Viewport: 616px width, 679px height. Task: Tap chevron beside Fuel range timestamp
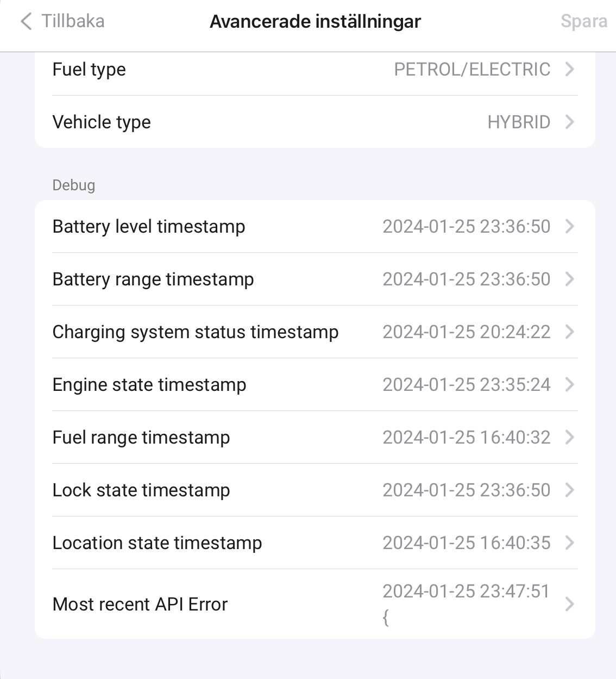coord(569,438)
